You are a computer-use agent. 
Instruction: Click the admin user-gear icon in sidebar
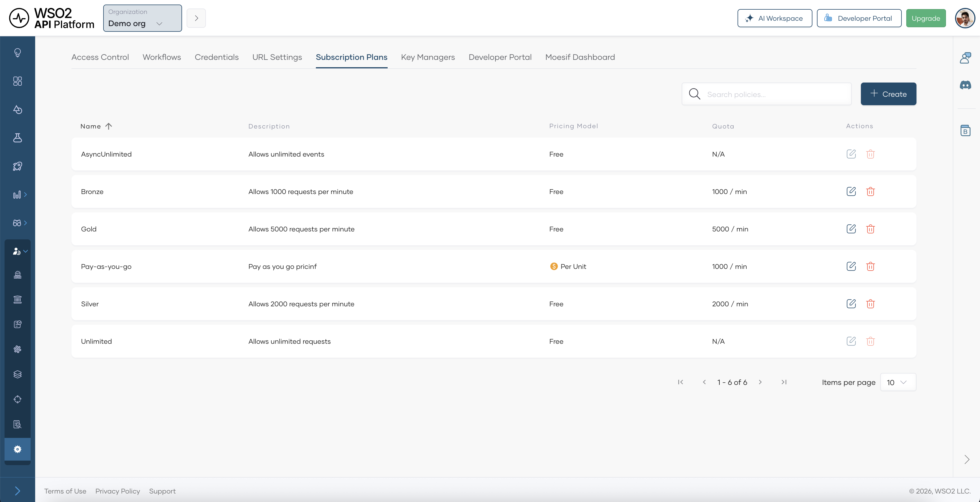tap(17, 251)
